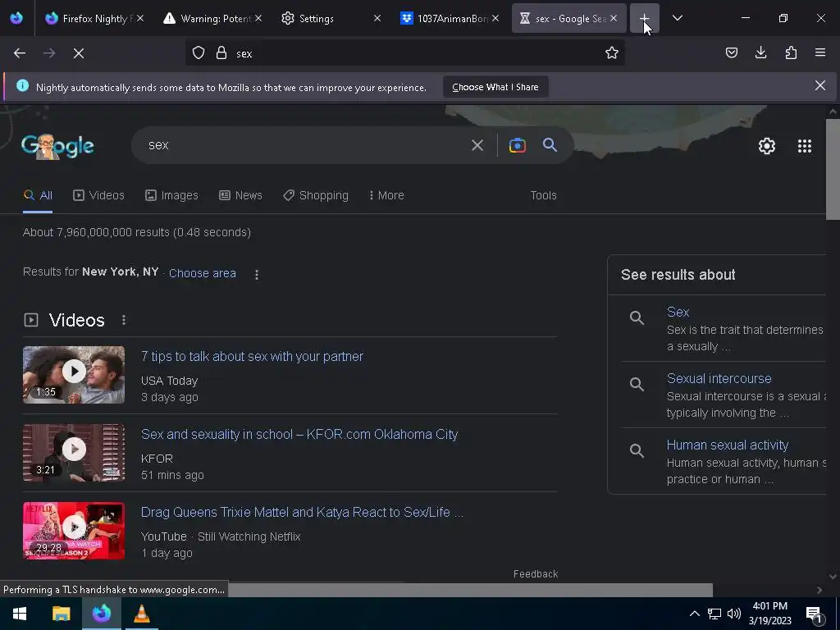Click the address bar showing sex

(404, 53)
